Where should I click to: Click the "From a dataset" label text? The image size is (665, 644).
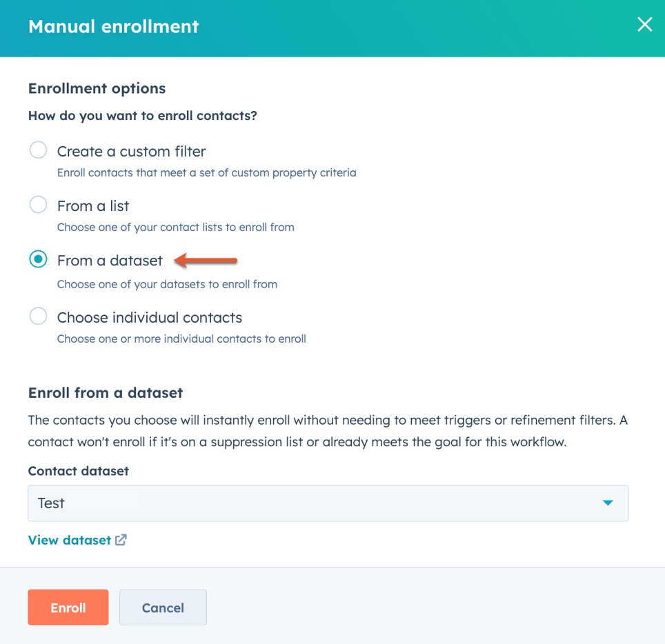pyautogui.click(x=110, y=261)
